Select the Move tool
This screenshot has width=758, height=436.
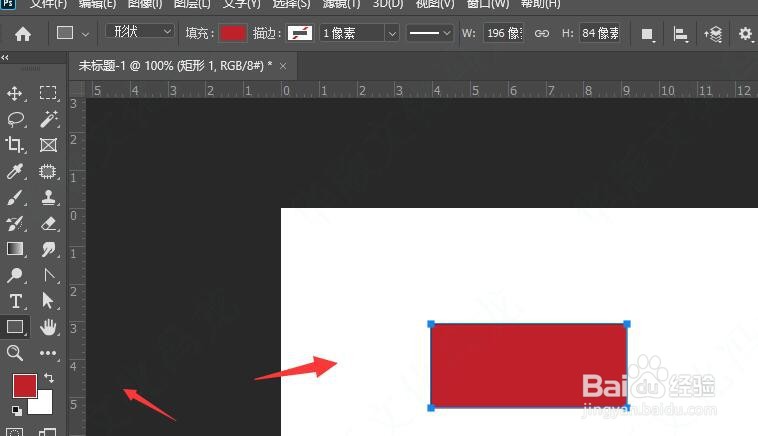click(x=15, y=93)
